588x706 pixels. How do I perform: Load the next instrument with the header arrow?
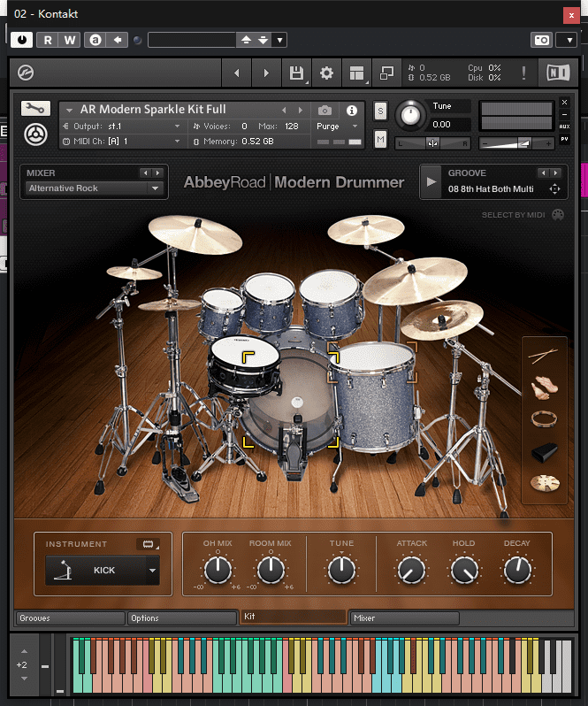pyautogui.click(x=300, y=110)
